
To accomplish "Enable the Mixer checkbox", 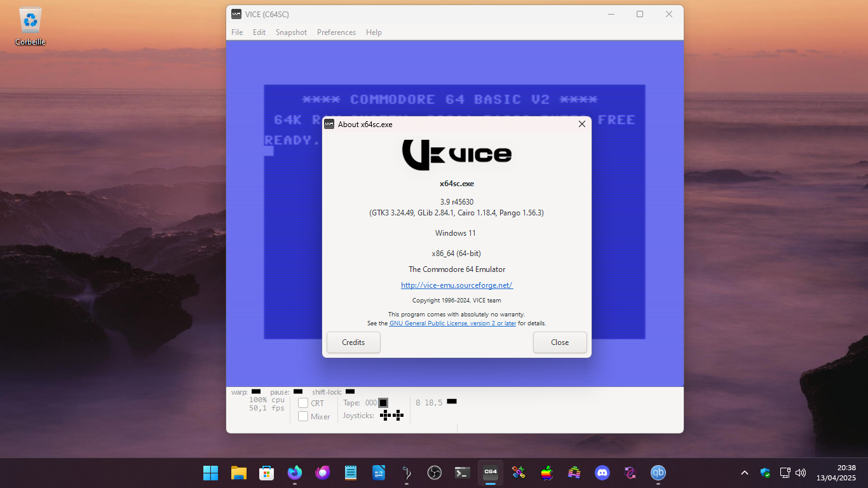I will click(x=303, y=416).
